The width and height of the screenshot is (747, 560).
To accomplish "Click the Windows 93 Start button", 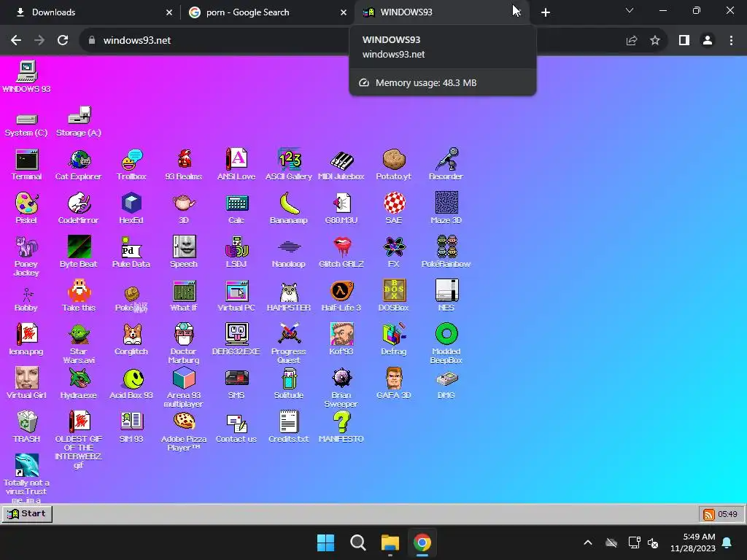I will 27,514.
